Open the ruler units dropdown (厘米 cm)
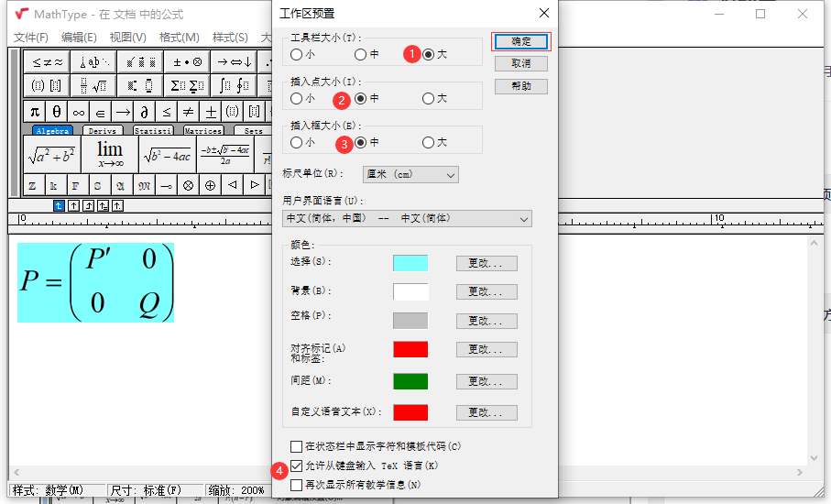This screenshot has width=831, height=504. [410, 174]
